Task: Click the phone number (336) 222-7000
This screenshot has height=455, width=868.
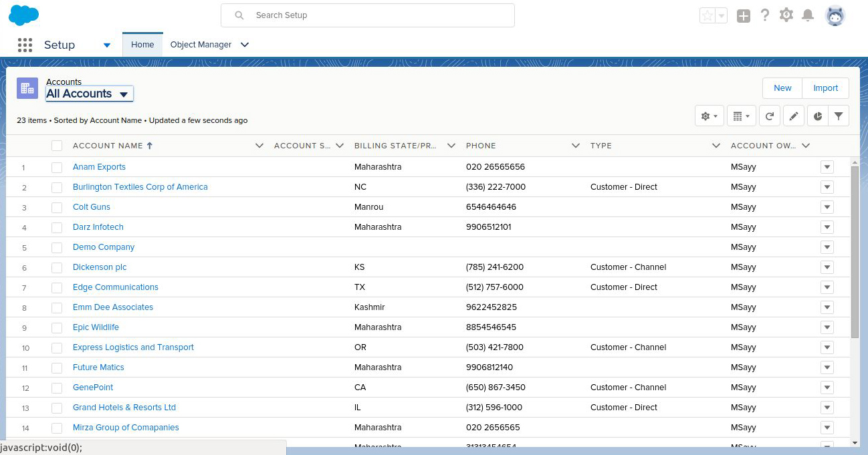Action: pos(496,187)
